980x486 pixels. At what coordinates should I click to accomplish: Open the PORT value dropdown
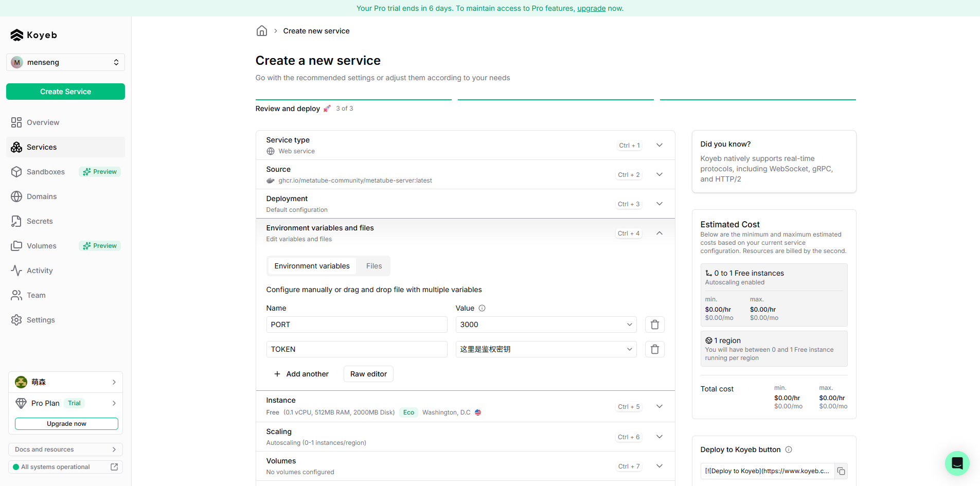[629, 325]
